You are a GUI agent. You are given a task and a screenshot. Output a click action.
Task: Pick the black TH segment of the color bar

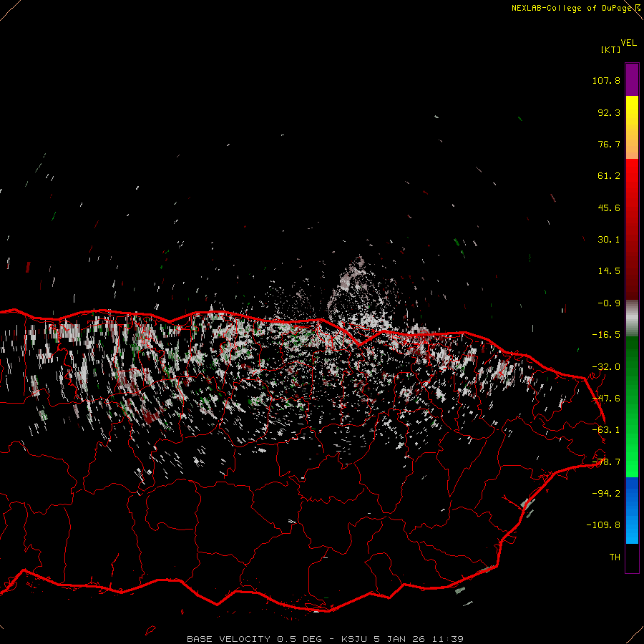point(632,557)
